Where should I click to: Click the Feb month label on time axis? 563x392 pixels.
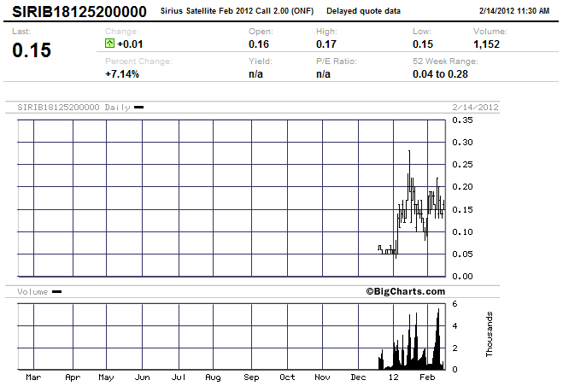[427, 377]
